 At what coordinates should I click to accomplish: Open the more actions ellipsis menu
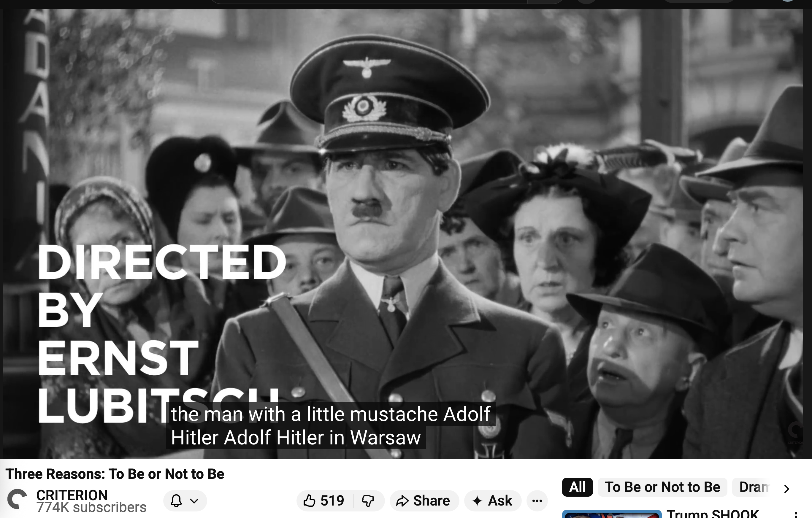click(537, 500)
